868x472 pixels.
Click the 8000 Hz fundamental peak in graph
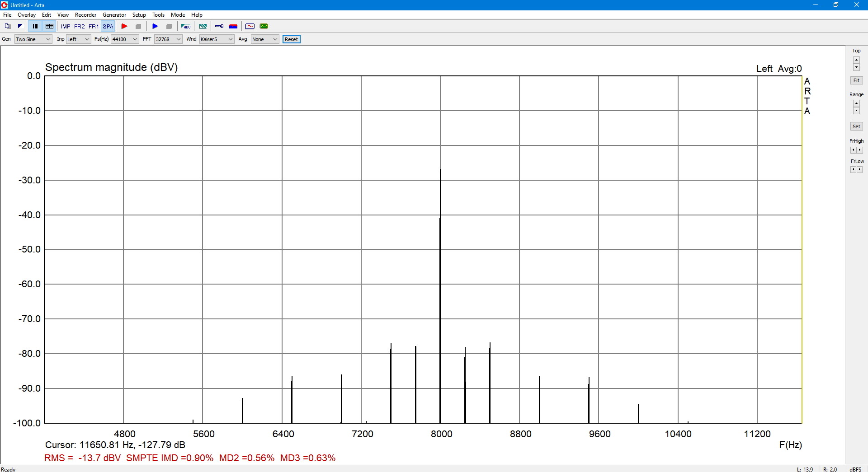coord(440,296)
